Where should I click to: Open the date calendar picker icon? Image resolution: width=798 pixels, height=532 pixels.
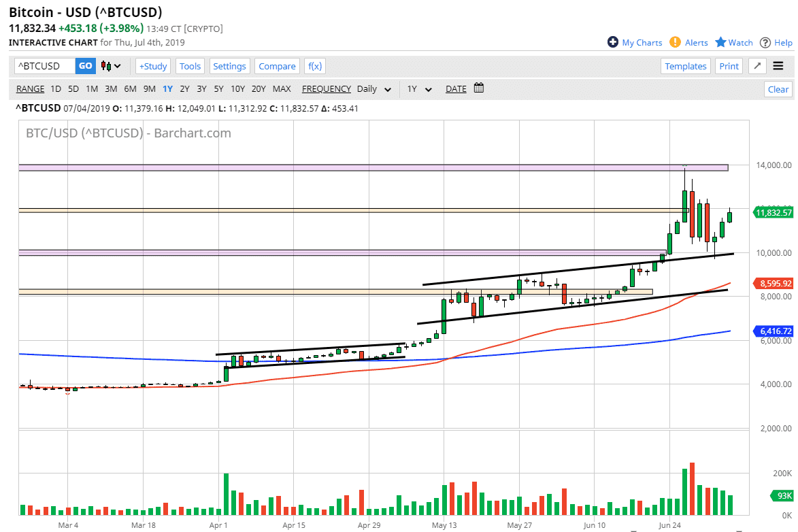(479, 88)
